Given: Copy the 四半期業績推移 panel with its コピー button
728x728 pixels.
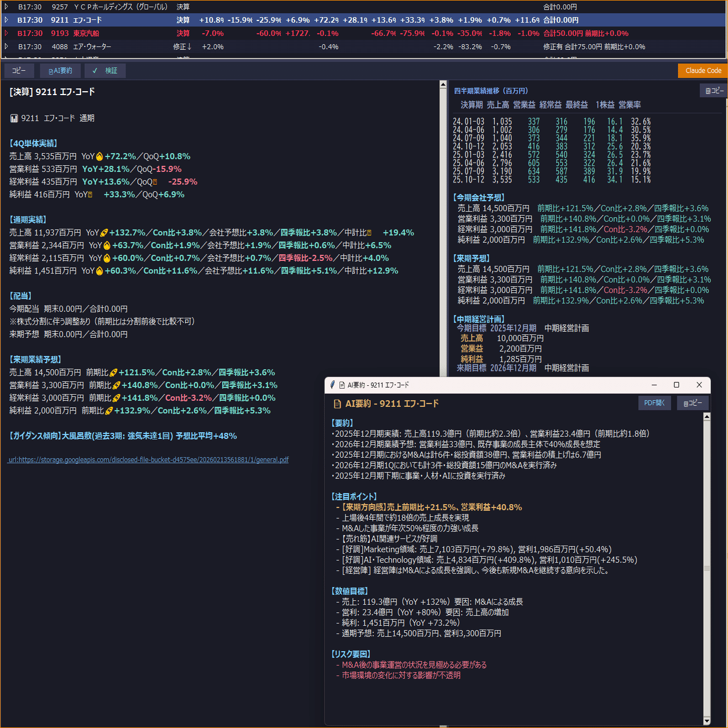Looking at the screenshot, I should 714,91.
